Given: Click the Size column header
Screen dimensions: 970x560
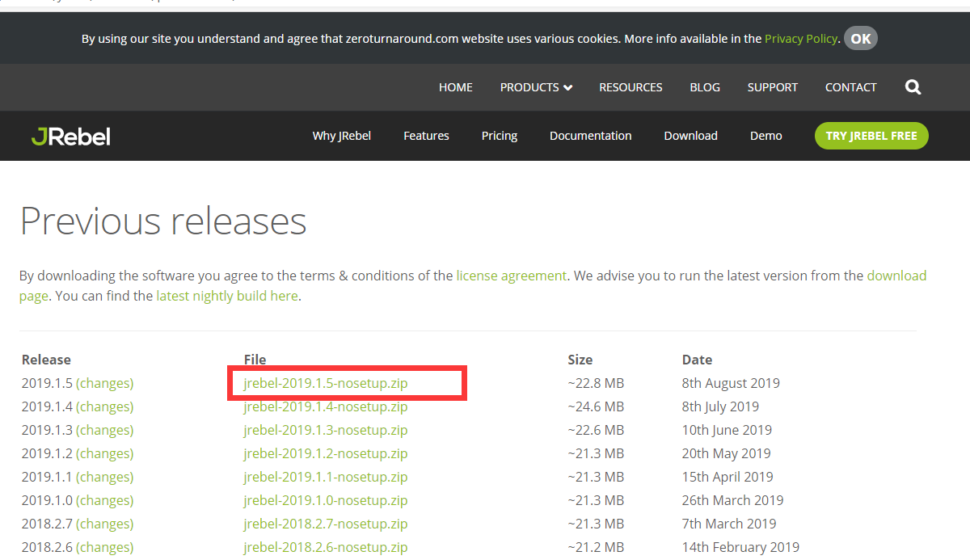Looking at the screenshot, I should [x=580, y=360].
